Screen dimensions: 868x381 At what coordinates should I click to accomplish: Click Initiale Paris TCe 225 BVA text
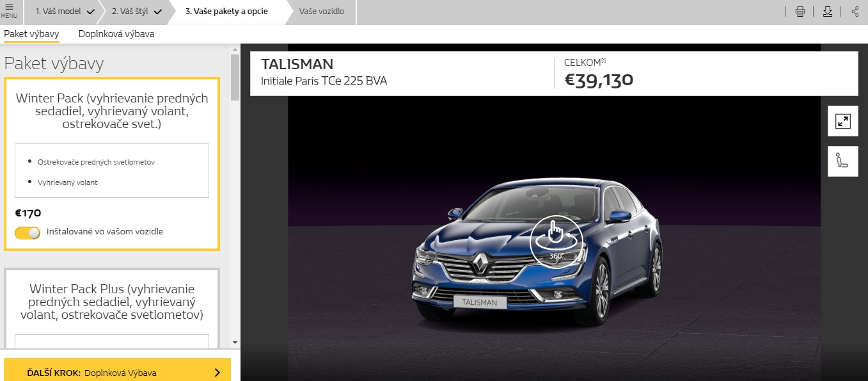324,81
